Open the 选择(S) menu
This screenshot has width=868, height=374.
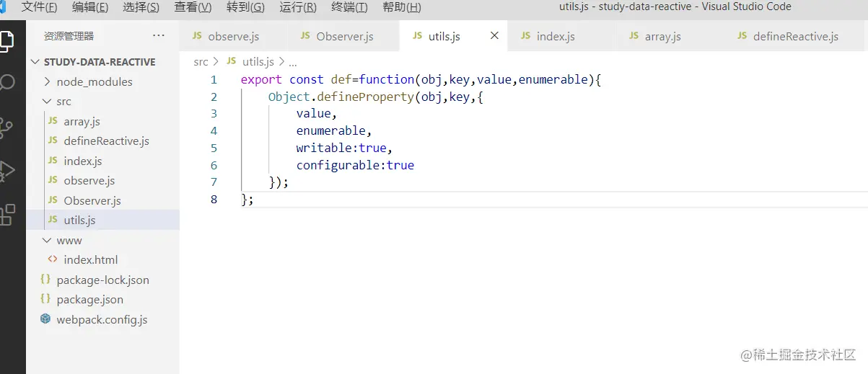coord(141,7)
